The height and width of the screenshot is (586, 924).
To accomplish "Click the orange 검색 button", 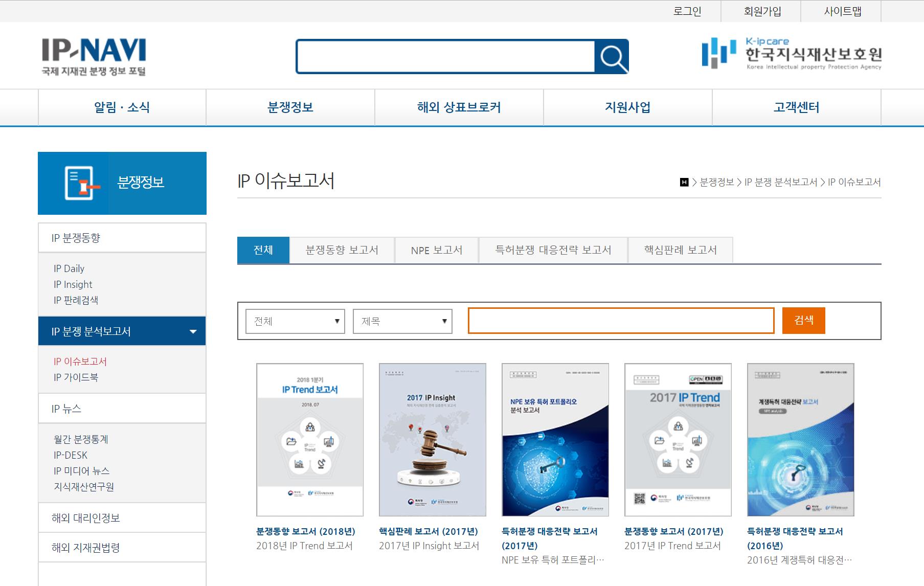I will coord(804,321).
